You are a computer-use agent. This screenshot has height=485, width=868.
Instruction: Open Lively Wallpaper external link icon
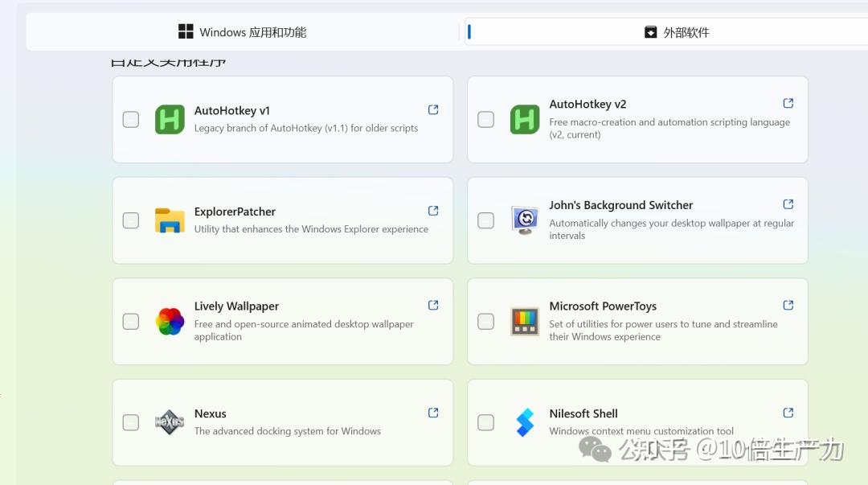pos(433,305)
